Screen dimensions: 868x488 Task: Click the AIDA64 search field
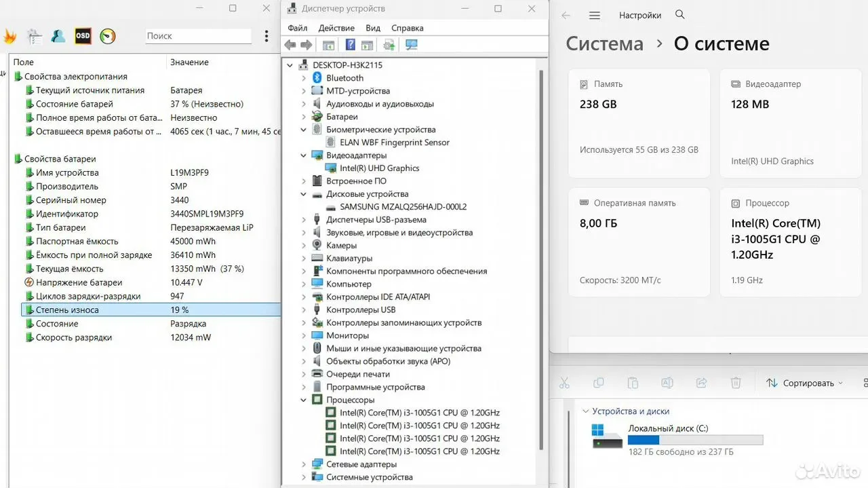pyautogui.click(x=198, y=36)
